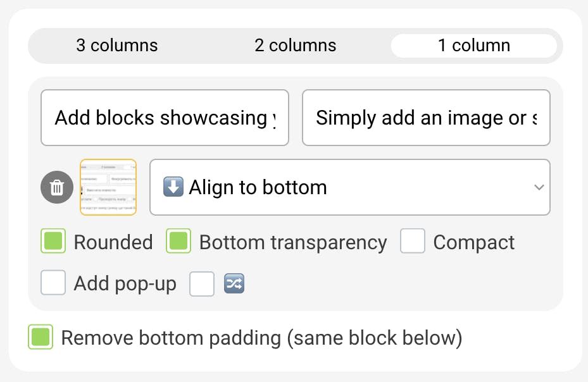The height and width of the screenshot is (382, 588).
Task: Choose the 1 column tab
Action: tap(474, 46)
